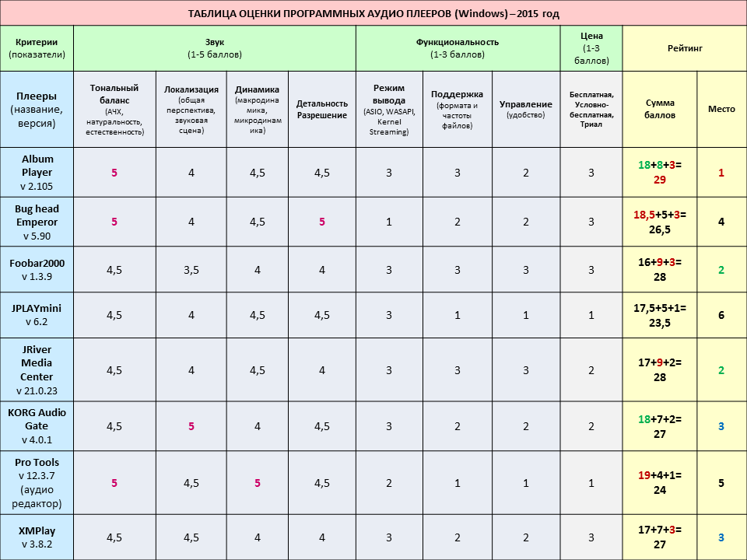Click the "Звук (1-5 баллов)" group header
The height and width of the screenshot is (560, 747).
click(215, 48)
